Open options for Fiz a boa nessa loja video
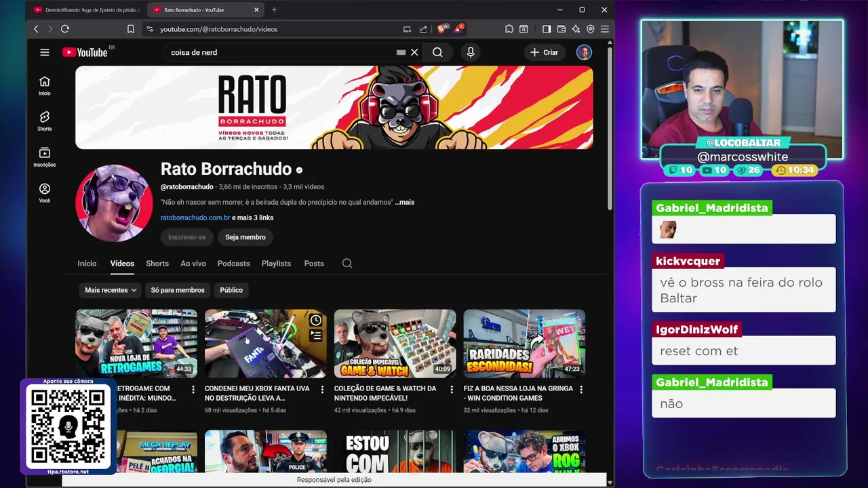Image resolution: width=868 pixels, height=488 pixels. pyautogui.click(x=581, y=389)
